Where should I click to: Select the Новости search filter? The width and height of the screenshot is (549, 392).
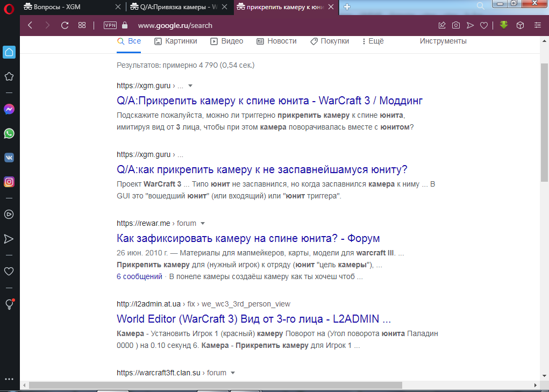click(276, 41)
